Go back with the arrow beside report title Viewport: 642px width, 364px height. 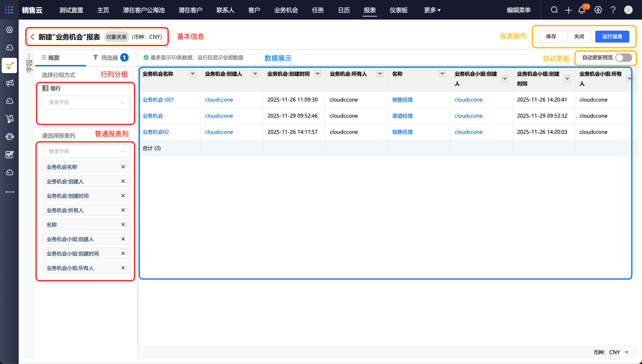(x=32, y=37)
